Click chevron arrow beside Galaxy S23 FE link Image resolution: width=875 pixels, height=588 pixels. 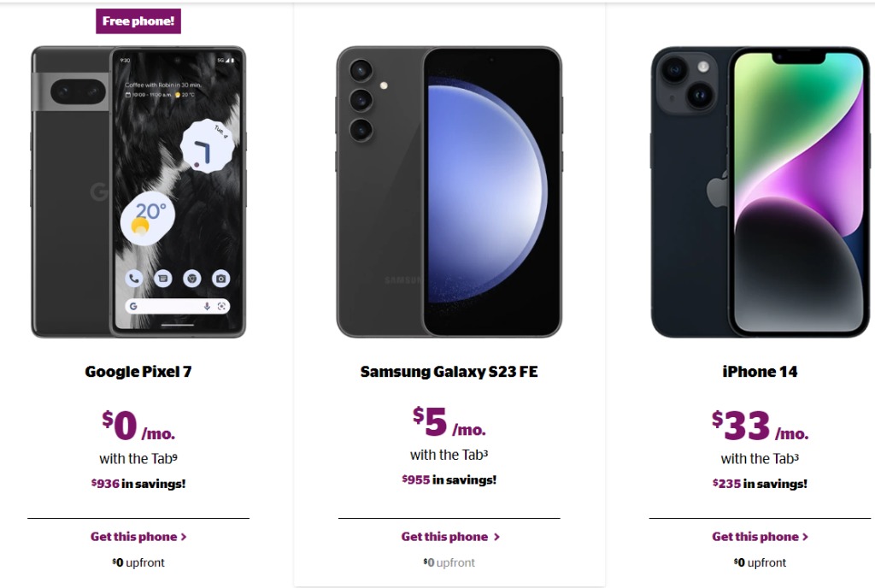point(496,537)
